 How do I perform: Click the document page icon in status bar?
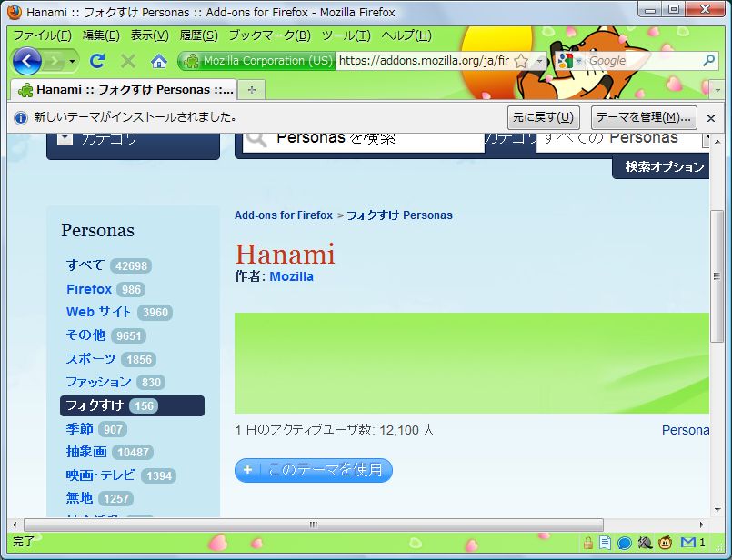605,542
